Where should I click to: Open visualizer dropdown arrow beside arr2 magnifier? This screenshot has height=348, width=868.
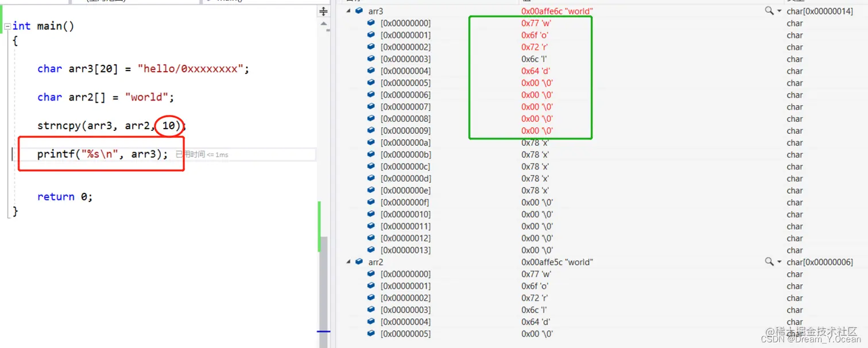coord(779,262)
